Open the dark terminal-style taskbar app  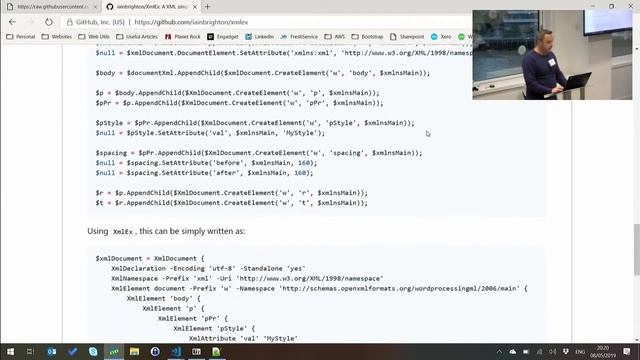click(196, 351)
